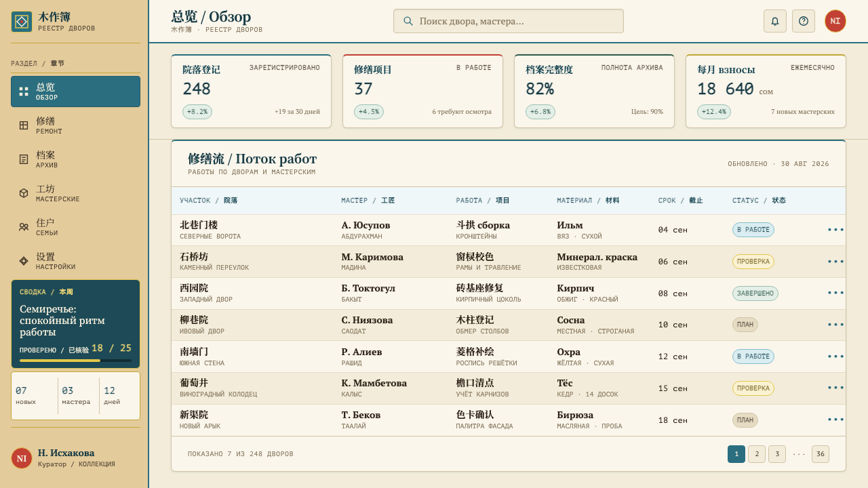This screenshot has width=868, height=488.
Task: Click the Участок column header
Action: click(x=209, y=201)
